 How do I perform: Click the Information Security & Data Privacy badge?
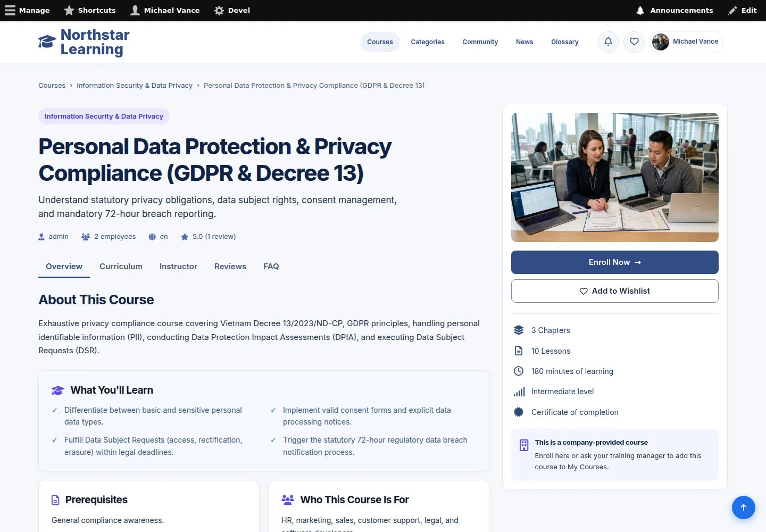104,117
